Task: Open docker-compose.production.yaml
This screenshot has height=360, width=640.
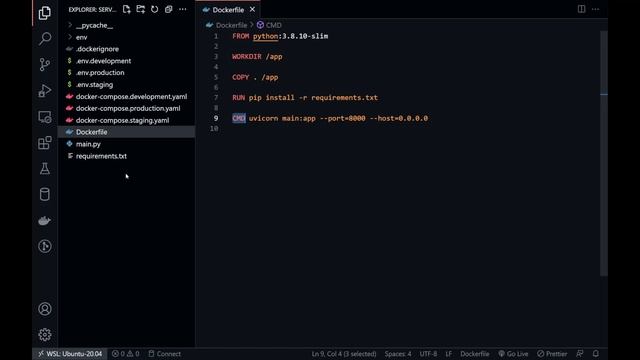Action: tap(127, 109)
